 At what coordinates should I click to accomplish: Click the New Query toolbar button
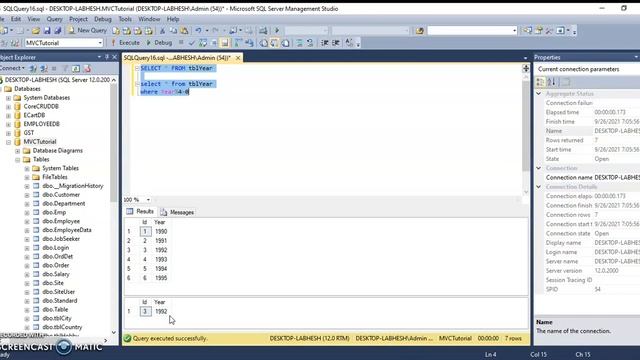point(87,31)
